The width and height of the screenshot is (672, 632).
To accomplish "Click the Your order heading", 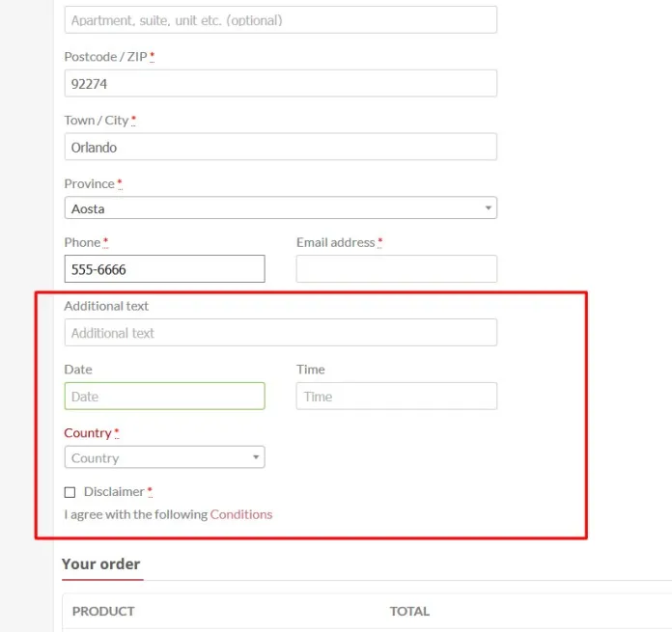I will tap(101, 564).
